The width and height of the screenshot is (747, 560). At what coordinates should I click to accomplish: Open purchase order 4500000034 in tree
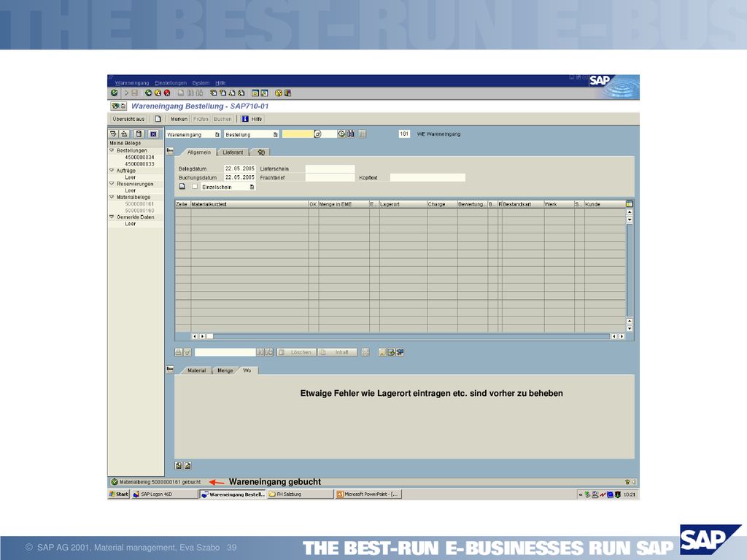(x=139, y=157)
